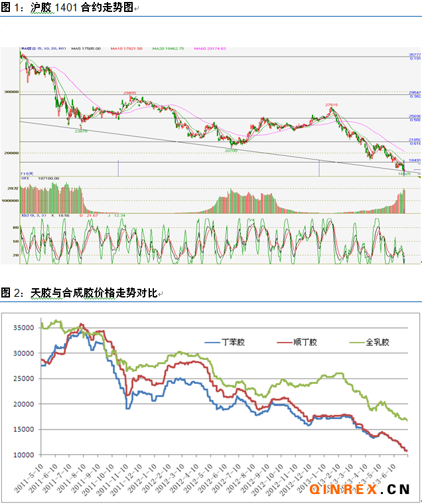Viewport: 422px width, 504px height.
Task: Click the 顺丁胶 red legend marker
Action: [x=285, y=343]
